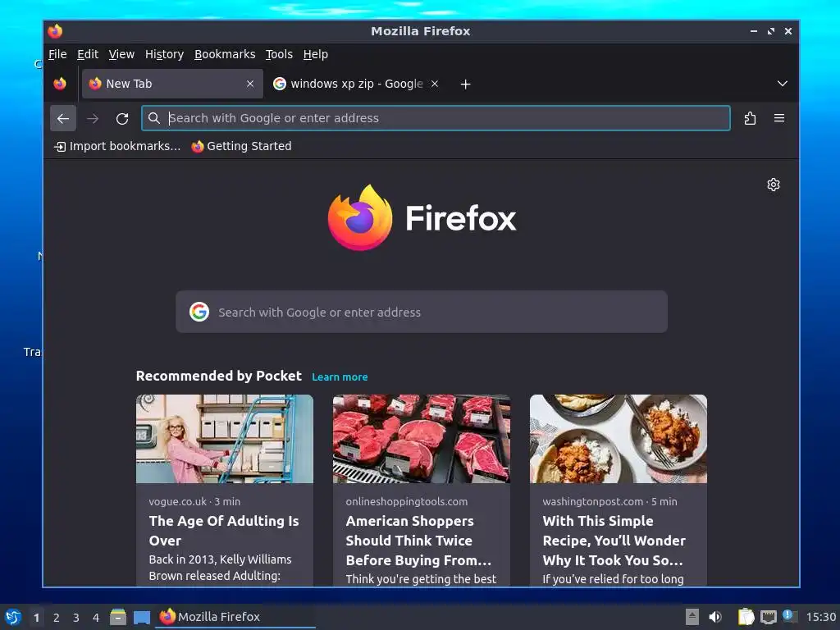Select Mozilla Firefox taskbar entry

[x=235, y=617]
